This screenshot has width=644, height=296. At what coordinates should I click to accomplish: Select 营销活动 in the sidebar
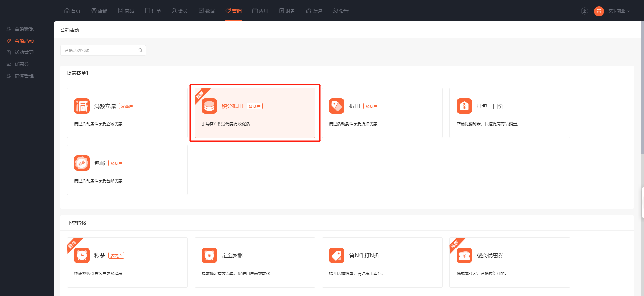(x=24, y=41)
